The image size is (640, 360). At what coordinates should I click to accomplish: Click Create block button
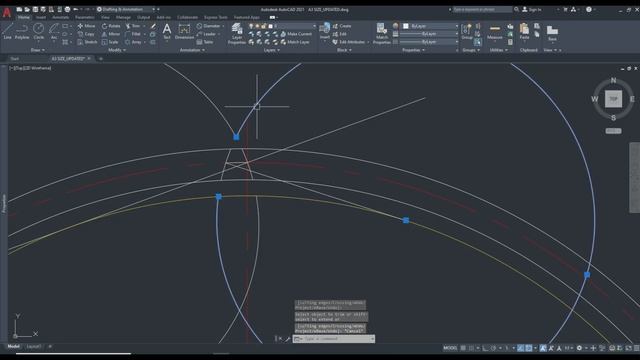point(342,26)
